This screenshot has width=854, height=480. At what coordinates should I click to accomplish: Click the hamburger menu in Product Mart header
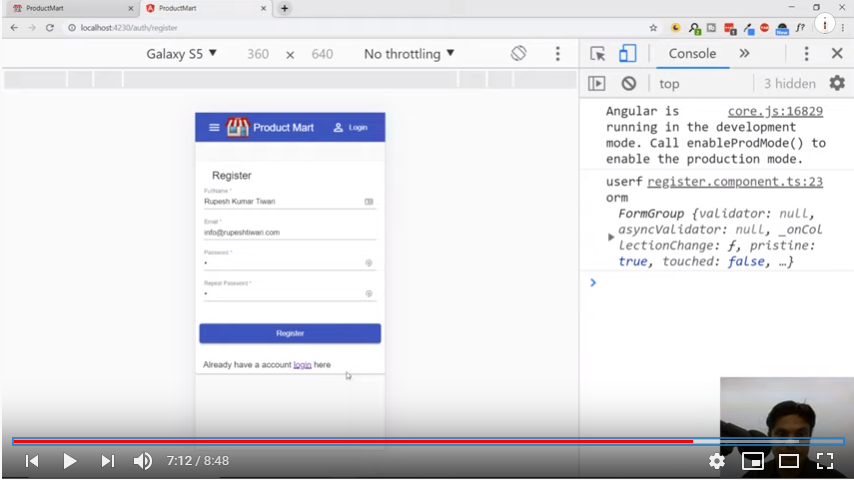coord(214,128)
